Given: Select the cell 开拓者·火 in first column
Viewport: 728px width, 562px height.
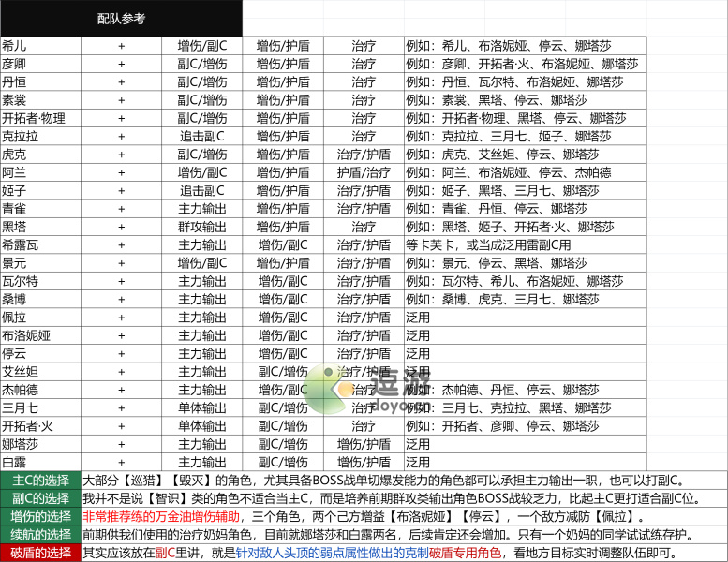Looking at the screenshot, I should point(41,426).
